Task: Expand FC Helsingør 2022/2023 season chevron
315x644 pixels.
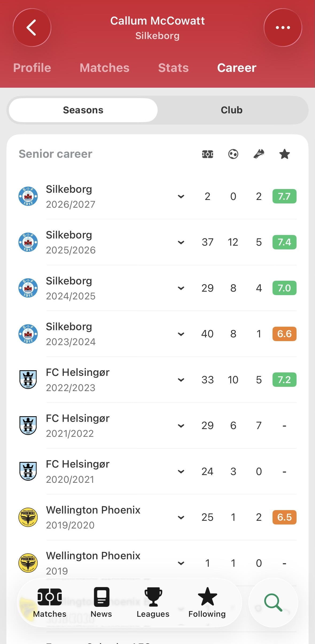Action: [181, 380]
